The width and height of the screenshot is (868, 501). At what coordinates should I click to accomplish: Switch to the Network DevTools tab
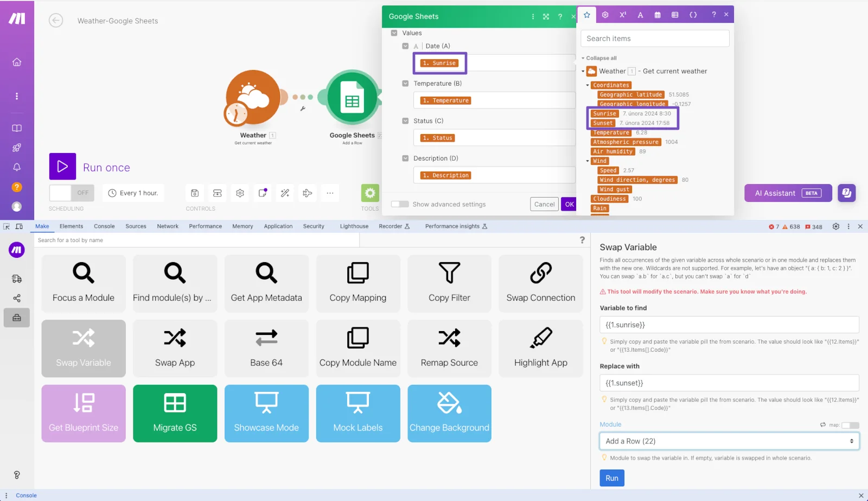168,226
